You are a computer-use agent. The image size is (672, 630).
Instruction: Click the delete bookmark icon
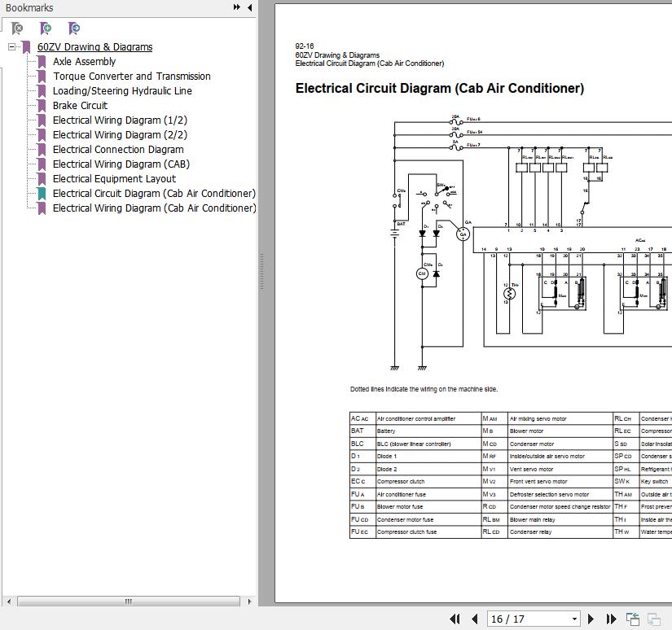(x=17, y=28)
